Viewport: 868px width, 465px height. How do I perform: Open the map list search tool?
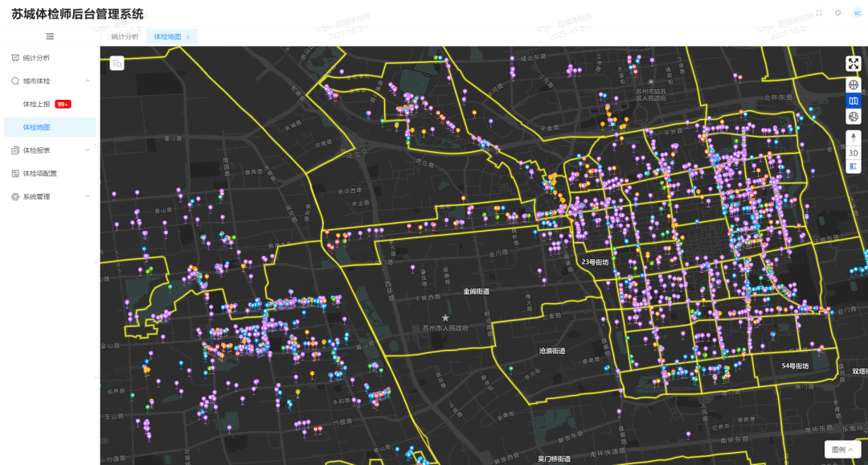coord(117,64)
